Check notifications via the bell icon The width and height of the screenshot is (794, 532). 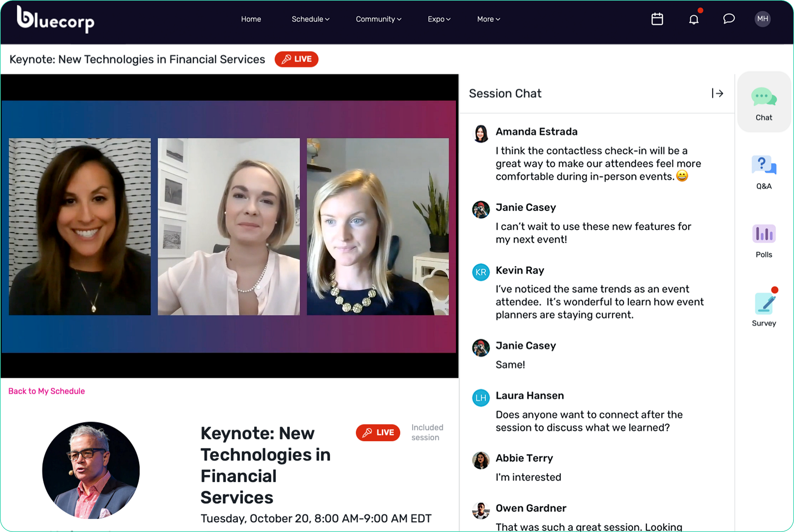(x=694, y=19)
